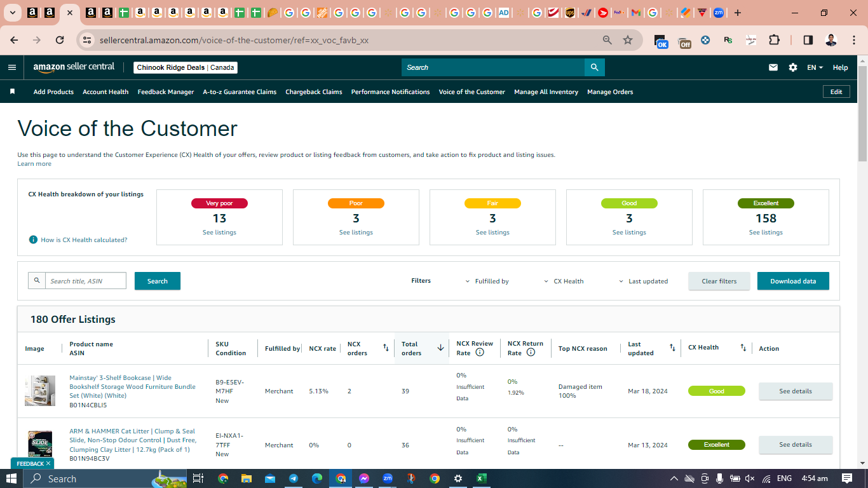Open the Chrome extensions puzzle icon

point(774,40)
